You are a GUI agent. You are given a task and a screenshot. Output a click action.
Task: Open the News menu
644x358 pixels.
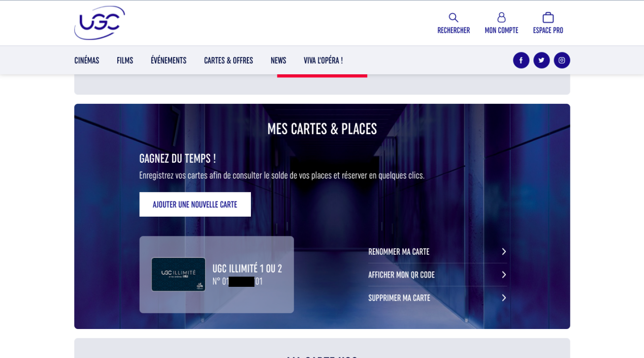pyautogui.click(x=278, y=61)
